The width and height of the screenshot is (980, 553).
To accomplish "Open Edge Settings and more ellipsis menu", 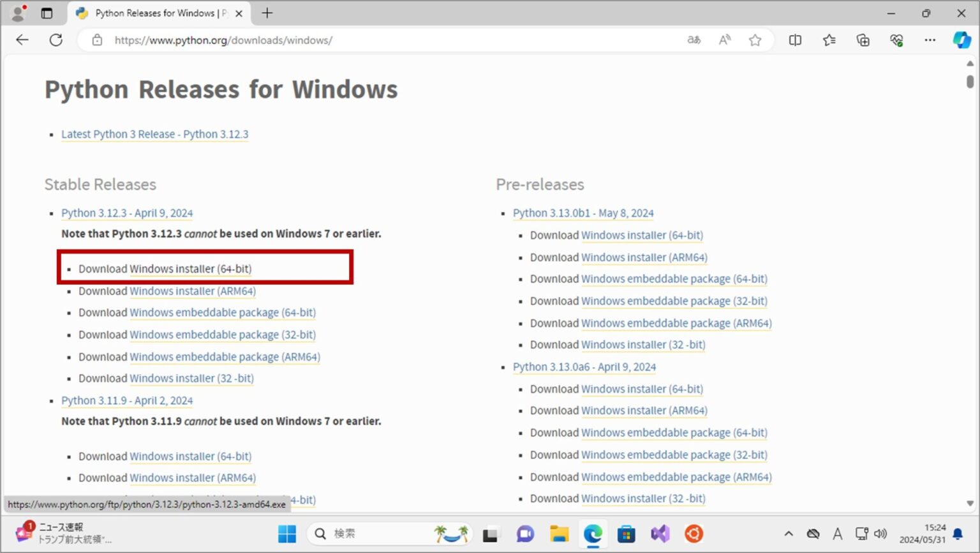I will click(x=930, y=40).
